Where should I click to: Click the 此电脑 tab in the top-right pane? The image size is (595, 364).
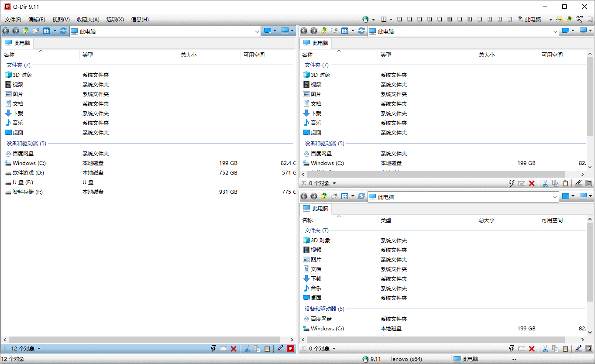tap(316, 43)
